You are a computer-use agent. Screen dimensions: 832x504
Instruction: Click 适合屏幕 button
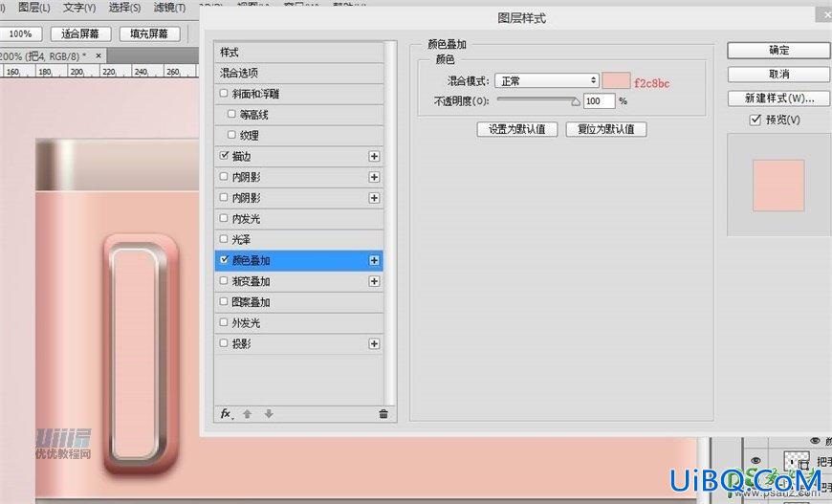point(80,34)
